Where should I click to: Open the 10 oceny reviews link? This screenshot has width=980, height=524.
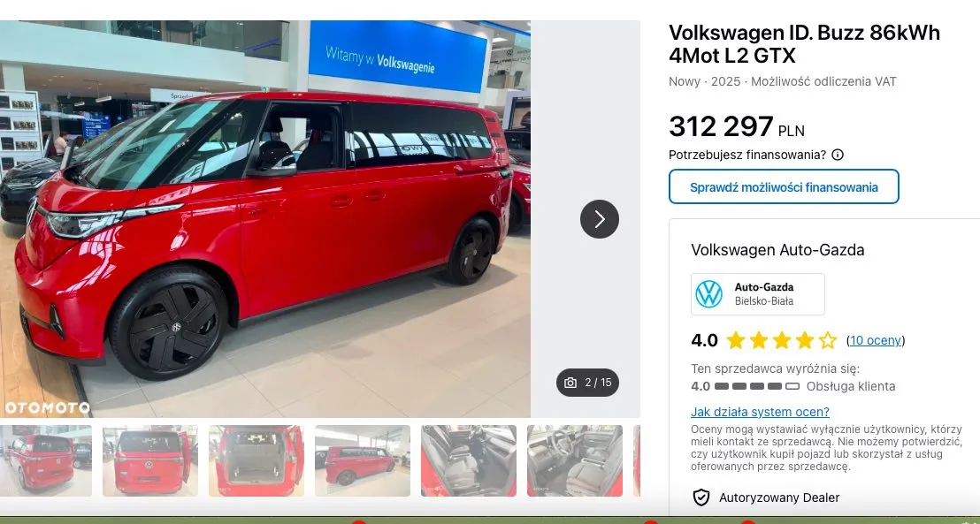875,340
